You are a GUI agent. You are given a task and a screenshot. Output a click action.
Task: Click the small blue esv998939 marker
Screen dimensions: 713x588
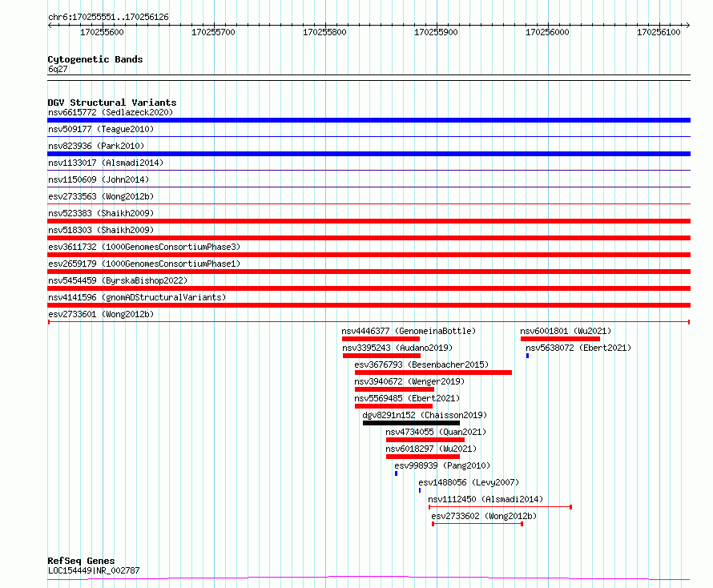point(396,473)
